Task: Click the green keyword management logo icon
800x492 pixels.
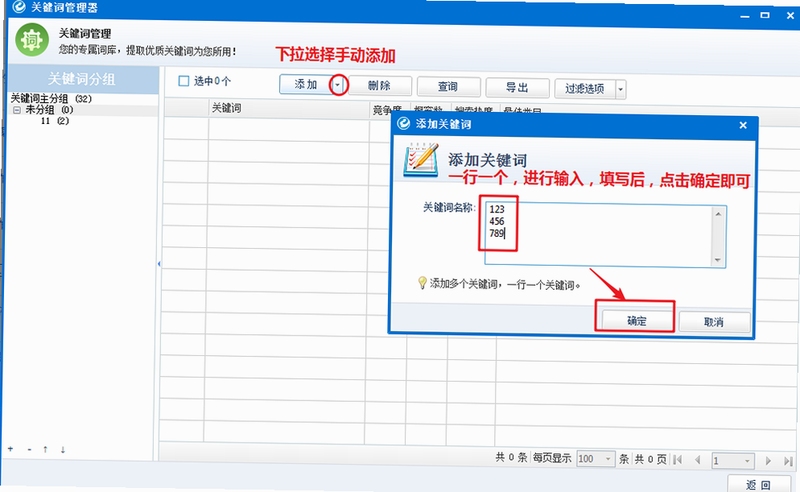Action: tap(32, 40)
